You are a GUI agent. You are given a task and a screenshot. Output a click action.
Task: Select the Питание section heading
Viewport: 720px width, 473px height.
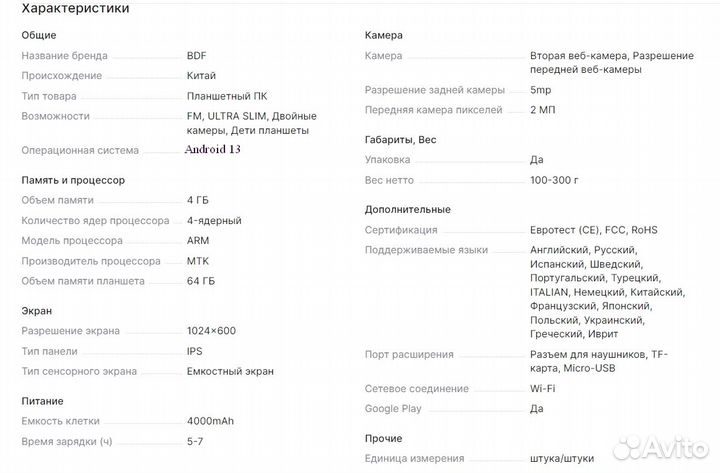[43, 401]
